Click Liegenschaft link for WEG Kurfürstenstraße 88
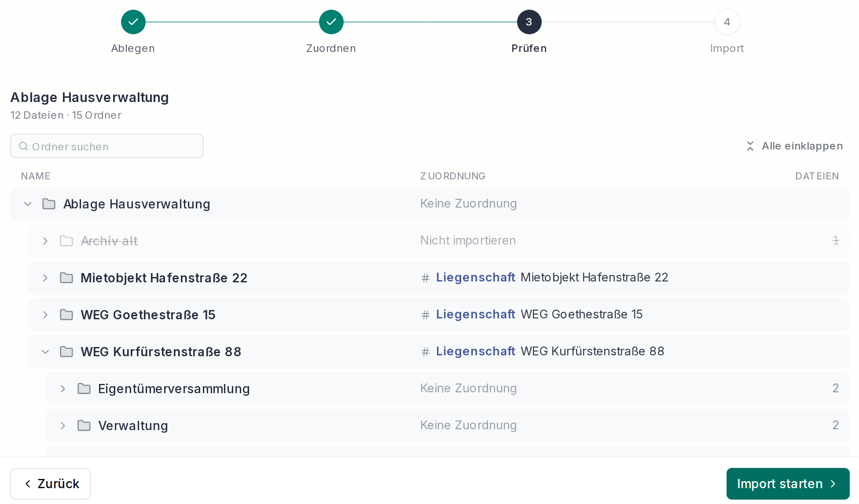 475,351
